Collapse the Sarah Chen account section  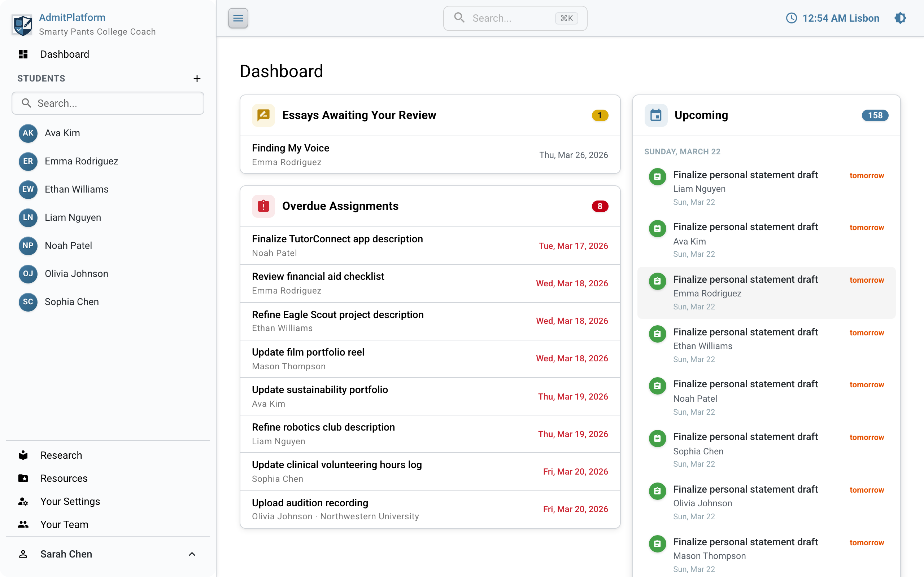[x=192, y=554]
